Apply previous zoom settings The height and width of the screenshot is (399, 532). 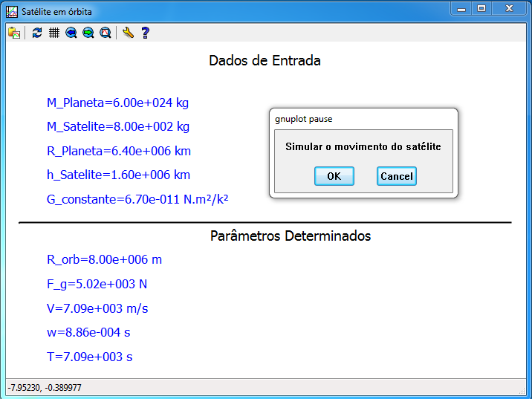point(71,33)
